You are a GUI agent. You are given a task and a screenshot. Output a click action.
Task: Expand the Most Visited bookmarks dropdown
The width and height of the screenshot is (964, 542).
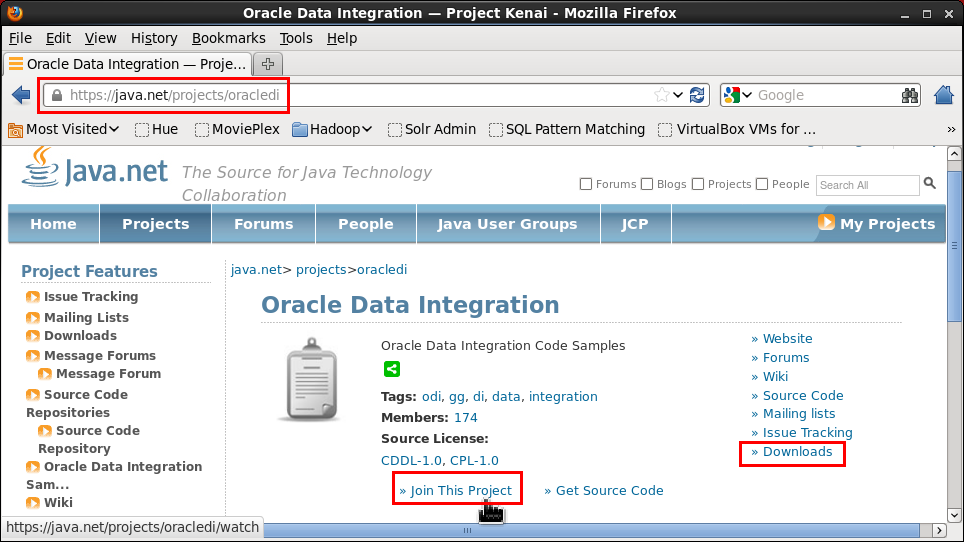[x=66, y=129]
